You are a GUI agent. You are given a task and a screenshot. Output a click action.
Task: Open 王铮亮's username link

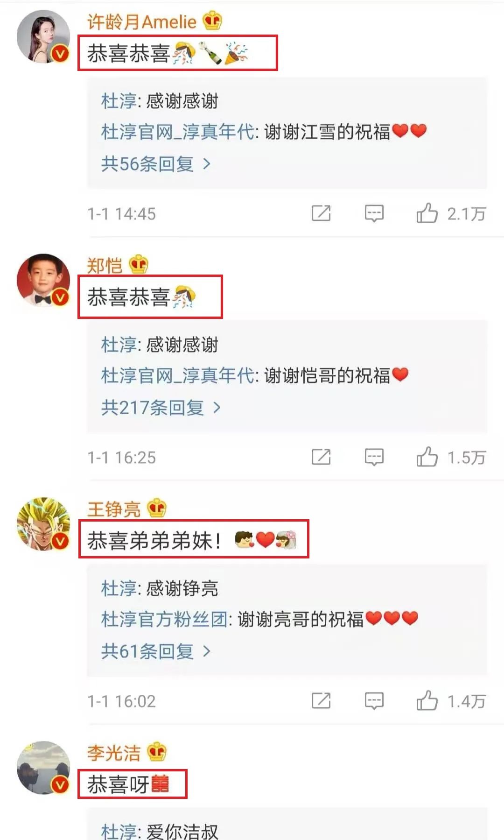(114, 509)
